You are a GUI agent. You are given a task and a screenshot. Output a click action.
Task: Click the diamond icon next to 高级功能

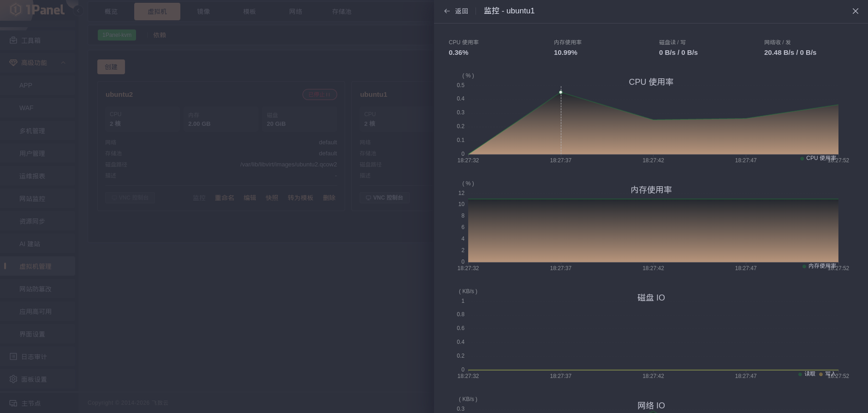(x=13, y=63)
